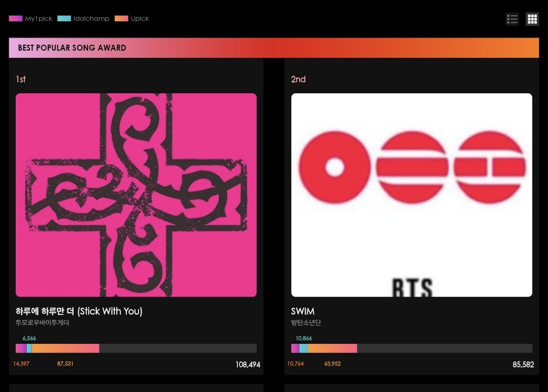Click the Stick With You vote progress bar
The image size is (548, 392).
[136, 348]
